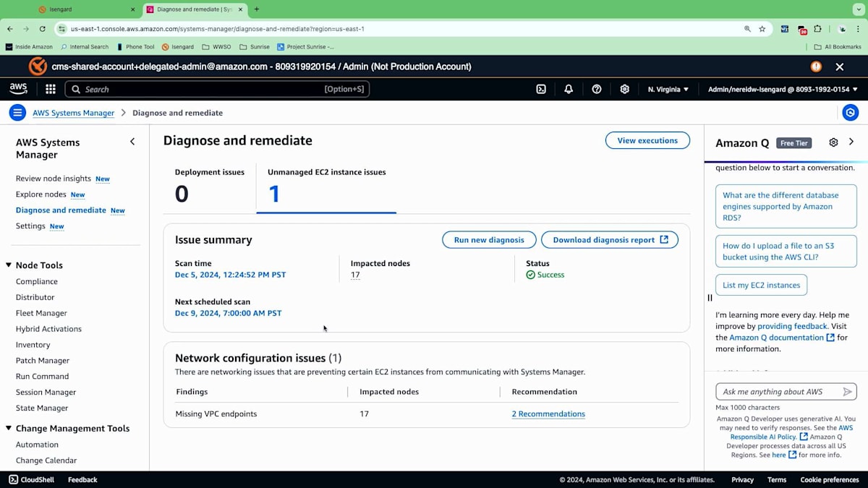The image size is (868, 488).
Task: Dismiss the Isengard account banner
Action: point(839,67)
